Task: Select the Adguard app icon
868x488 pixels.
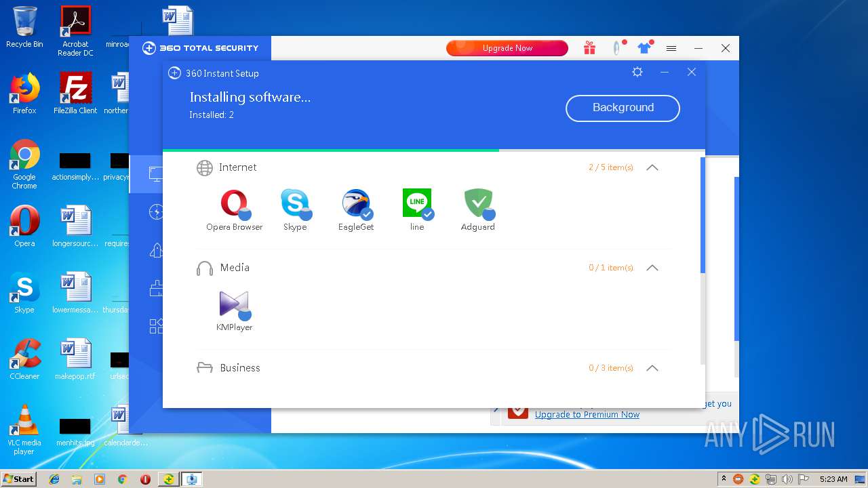Action: click(478, 203)
